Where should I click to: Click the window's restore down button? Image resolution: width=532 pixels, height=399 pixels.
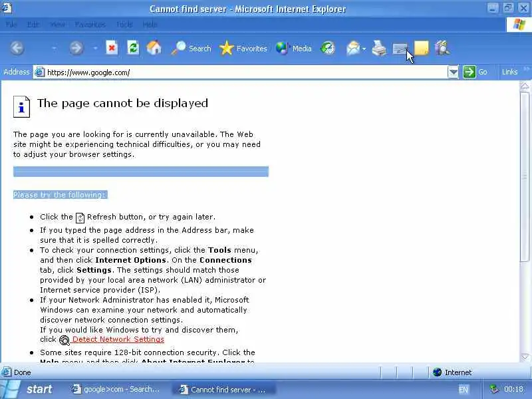tap(508, 8)
